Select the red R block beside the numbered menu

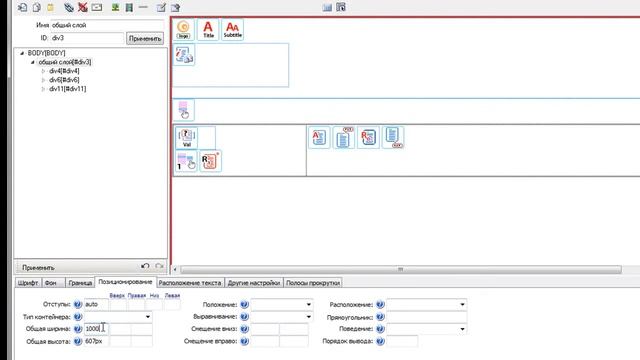[x=210, y=161]
